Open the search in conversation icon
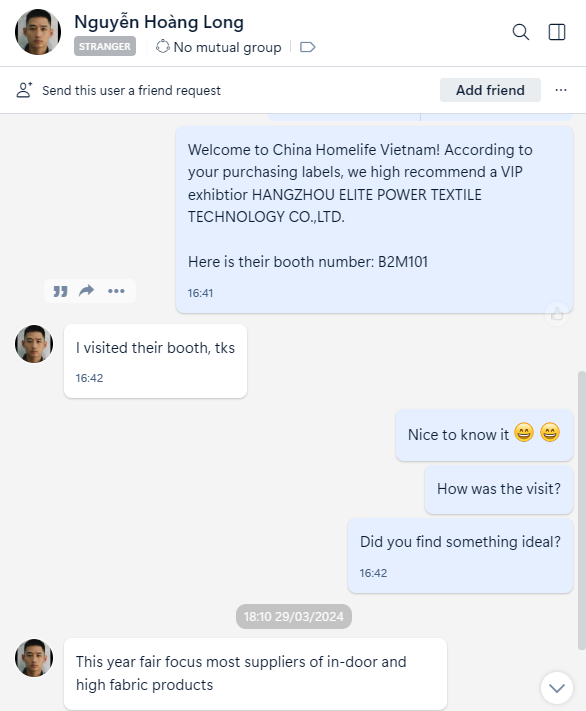 point(520,32)
